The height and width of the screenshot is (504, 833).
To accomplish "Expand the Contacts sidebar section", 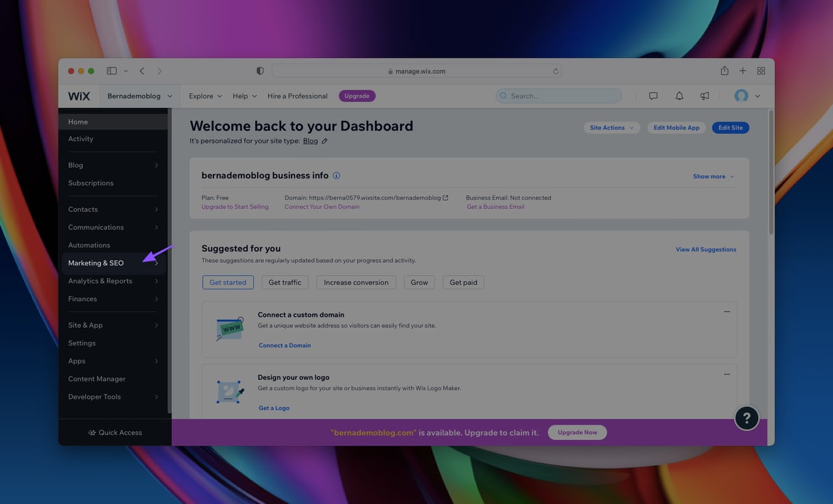I will coord(156,209).
